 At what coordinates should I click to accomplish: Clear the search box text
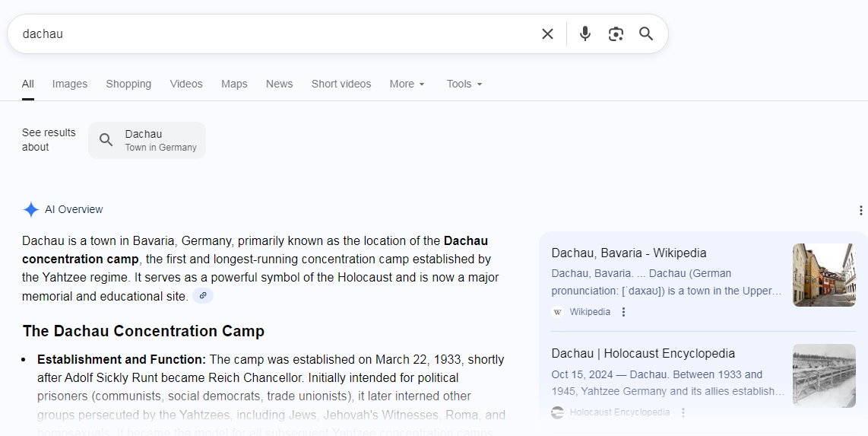pyautogui.click(x=547, y=33)
